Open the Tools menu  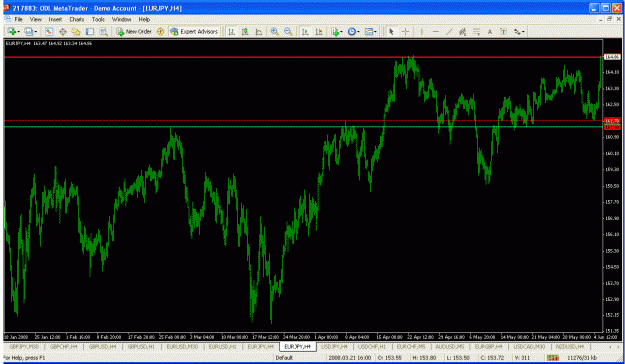98,19
